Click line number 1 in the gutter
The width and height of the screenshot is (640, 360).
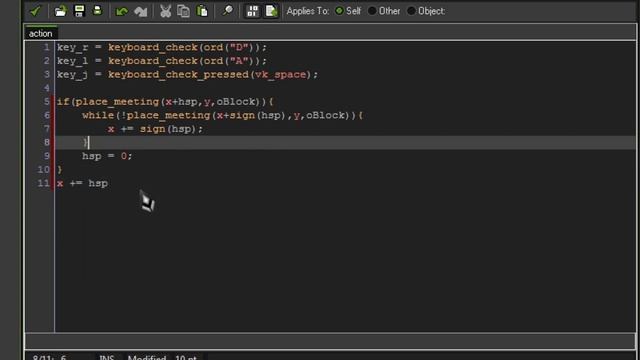tap(47, 47)
